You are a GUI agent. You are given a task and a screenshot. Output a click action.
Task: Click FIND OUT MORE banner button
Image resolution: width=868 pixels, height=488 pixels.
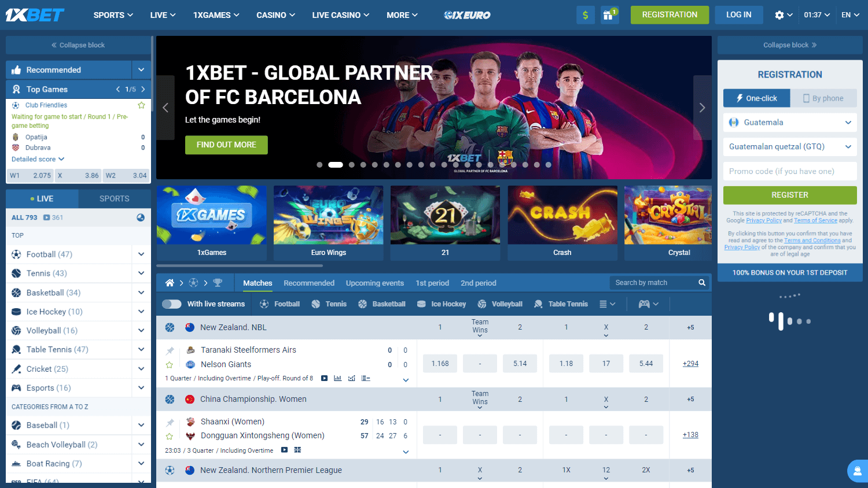[226, 145]
